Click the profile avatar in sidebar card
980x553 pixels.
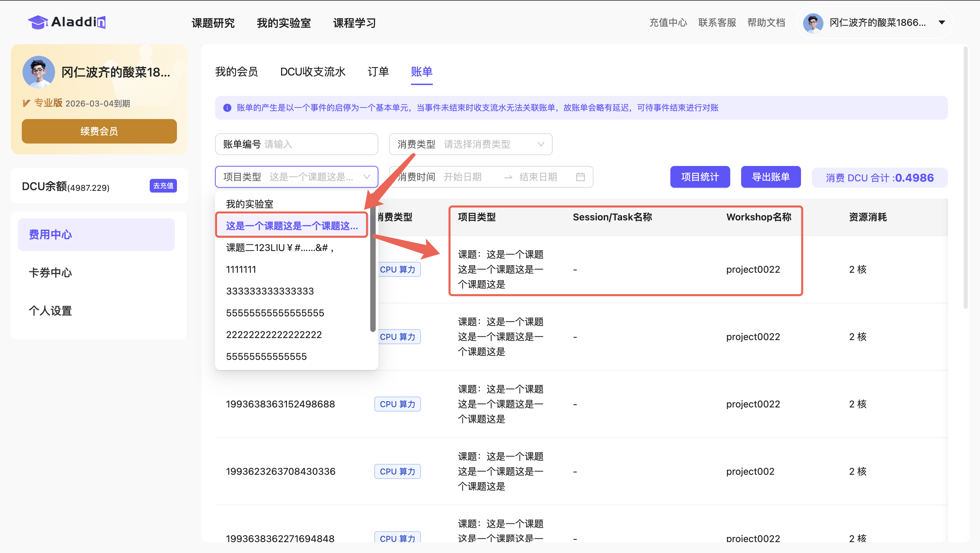[38, 72]
